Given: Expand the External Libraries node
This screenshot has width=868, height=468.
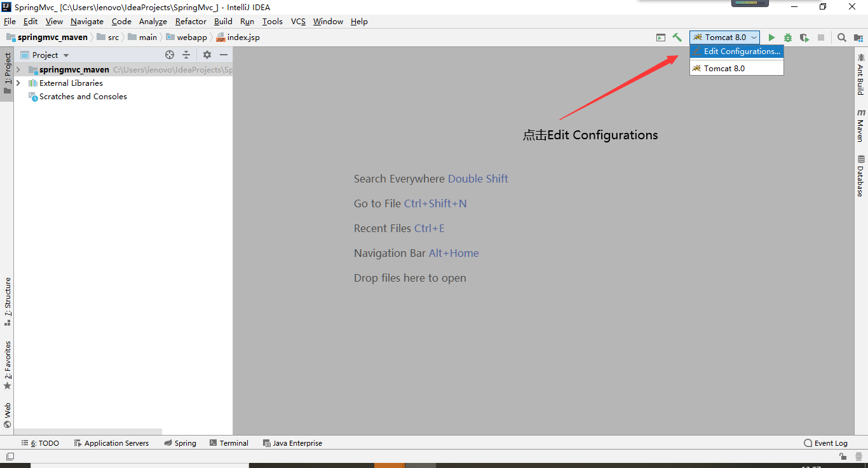Looking at the screenshot, I should click(x=18, y=83).
